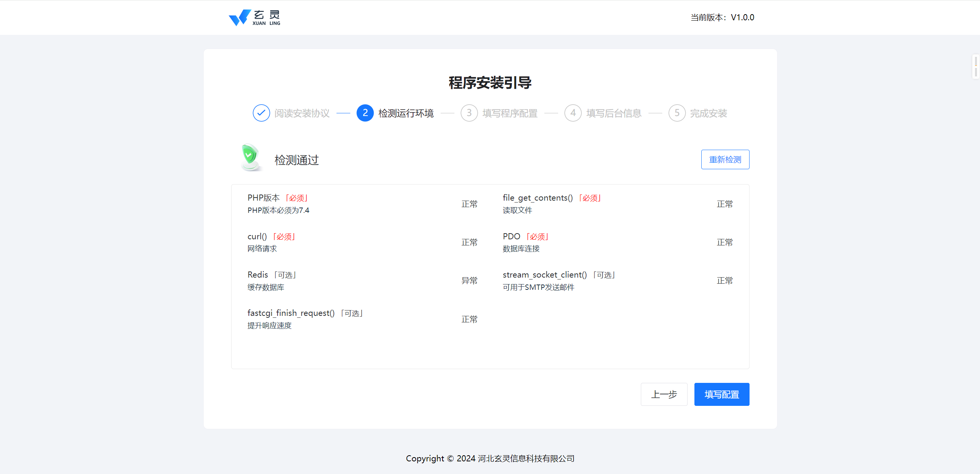Viewport: 980px width, 474px height.
Task: Click the step 2 number circle
Action: tap(365, 113)
